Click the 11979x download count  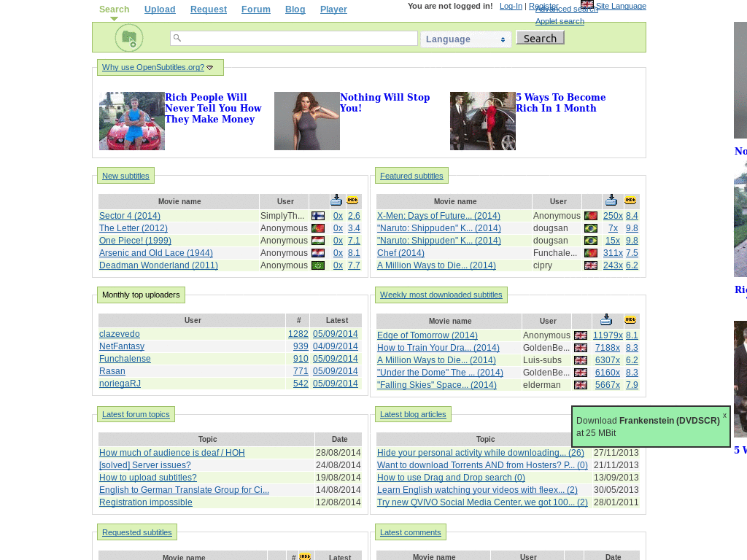pos(608,335)
